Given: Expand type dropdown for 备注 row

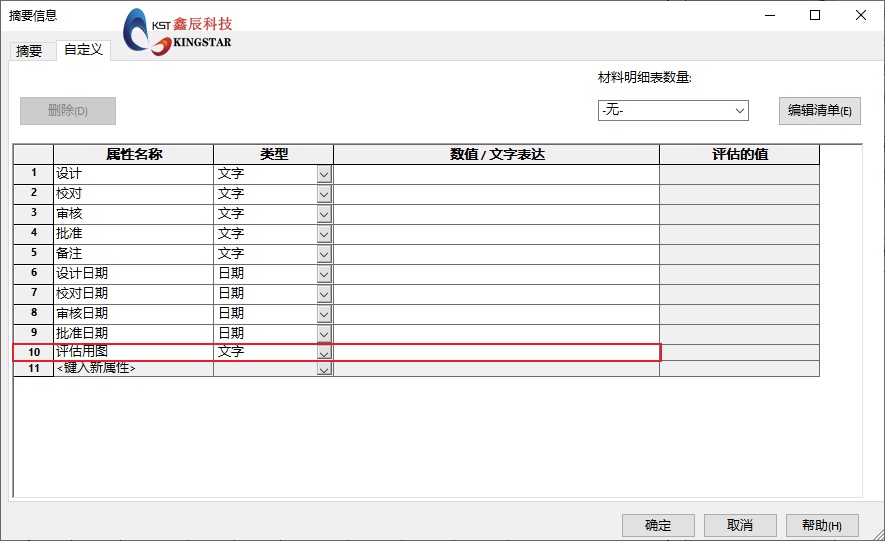Looking at the screenshot, I should [x=324, y=254].
